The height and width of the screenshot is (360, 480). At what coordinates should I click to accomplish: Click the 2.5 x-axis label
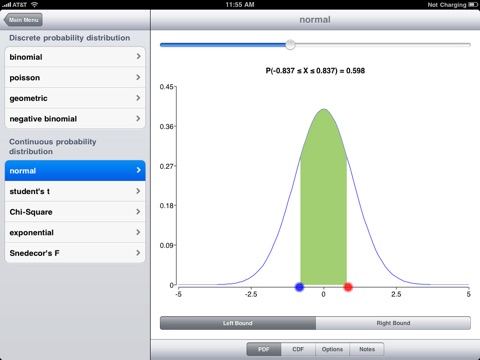tap(396, 294)
